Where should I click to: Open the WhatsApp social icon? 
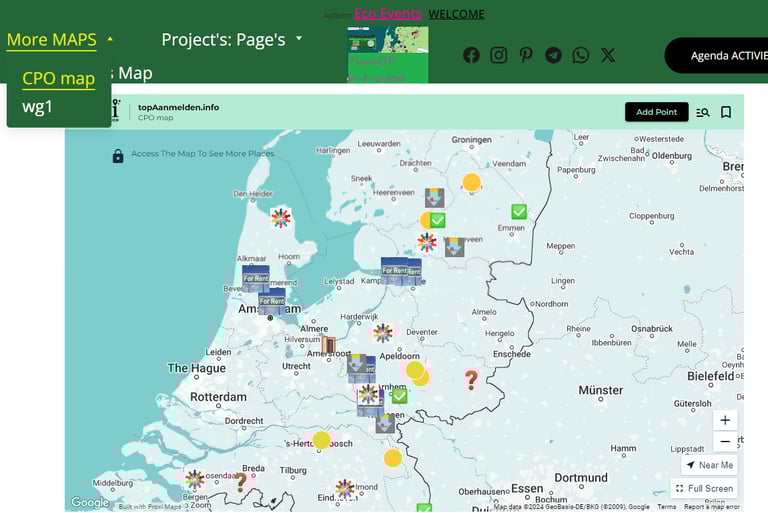click(581, 55)
